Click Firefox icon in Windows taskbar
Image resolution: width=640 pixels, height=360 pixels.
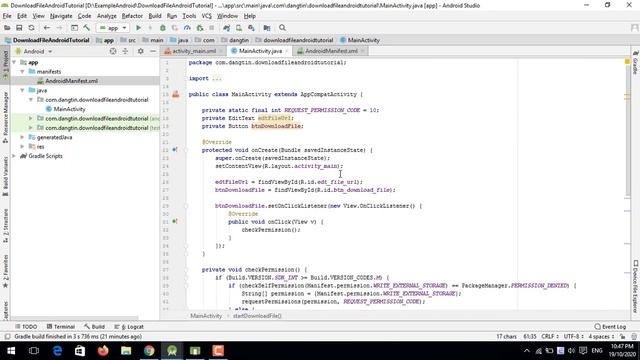103,351
